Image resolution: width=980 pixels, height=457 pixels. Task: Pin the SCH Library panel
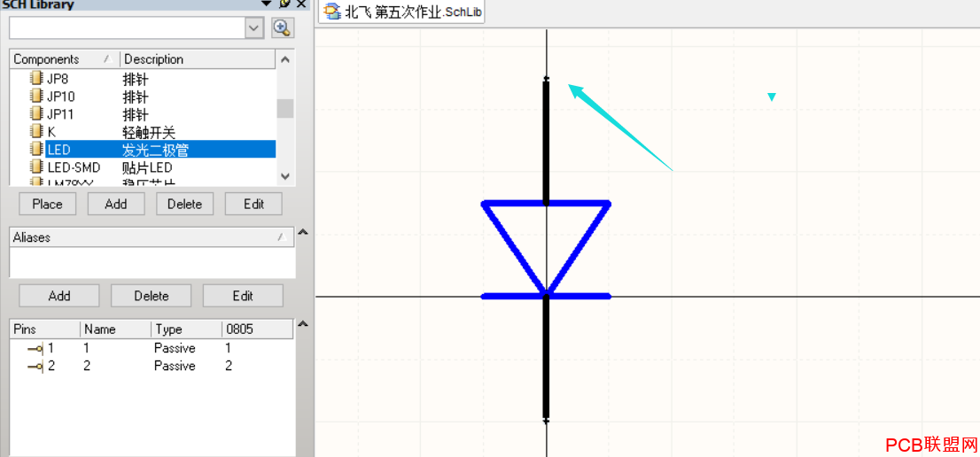(x=284, y=4)
